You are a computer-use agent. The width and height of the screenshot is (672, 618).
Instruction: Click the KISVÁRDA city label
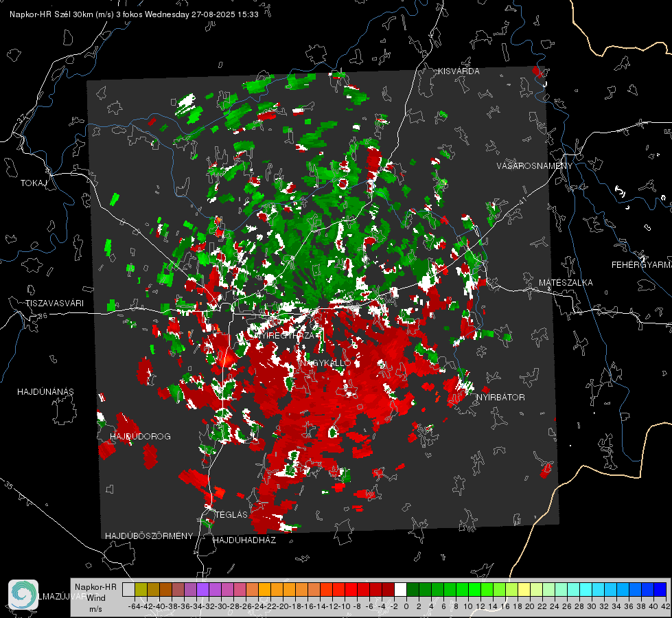coord(459,71)
